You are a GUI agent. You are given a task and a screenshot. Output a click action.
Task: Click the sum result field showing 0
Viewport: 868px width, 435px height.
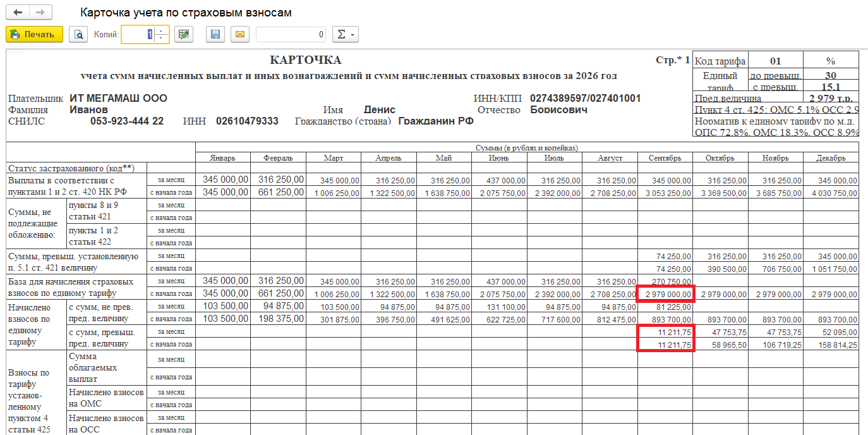pos(291,34)
